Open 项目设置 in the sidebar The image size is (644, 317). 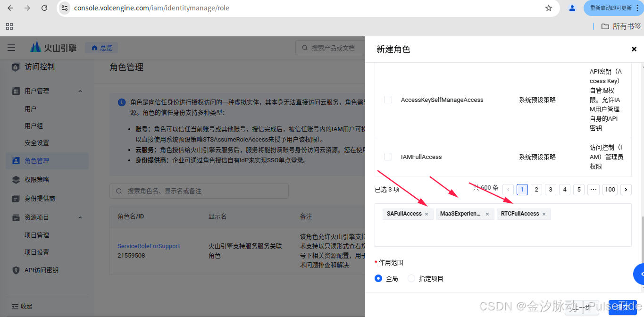(x=37, y=252)
